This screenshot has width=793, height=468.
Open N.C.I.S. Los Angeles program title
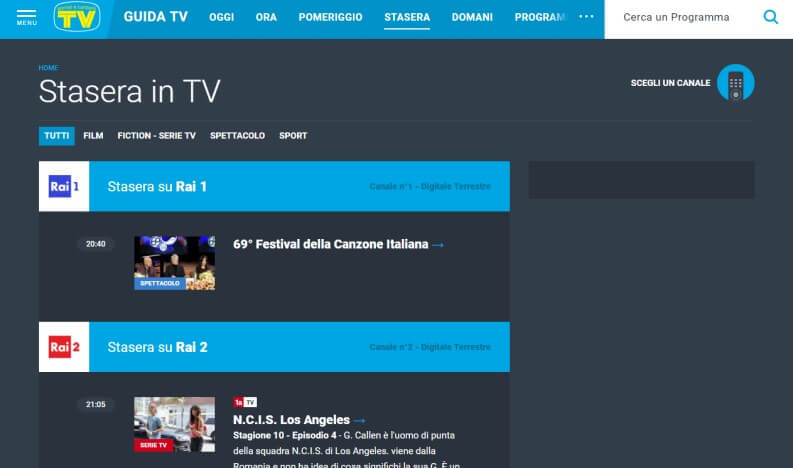pyautogui.click(x=291, y=420)
